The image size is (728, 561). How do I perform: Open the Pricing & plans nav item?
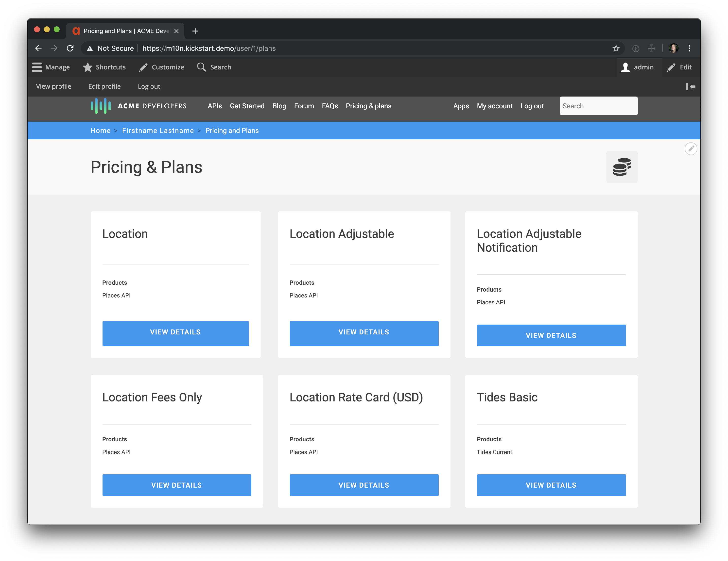pos(368,106)
